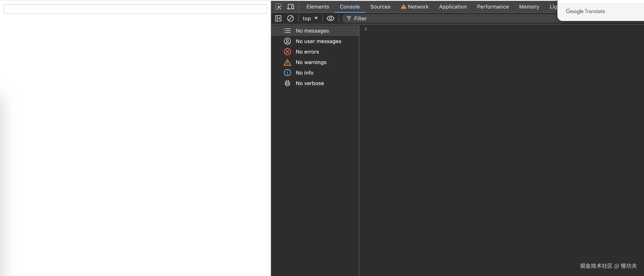Select the No user messages filter
The height and width of the screenshot is (276, 644).
[x=318, y=41]
